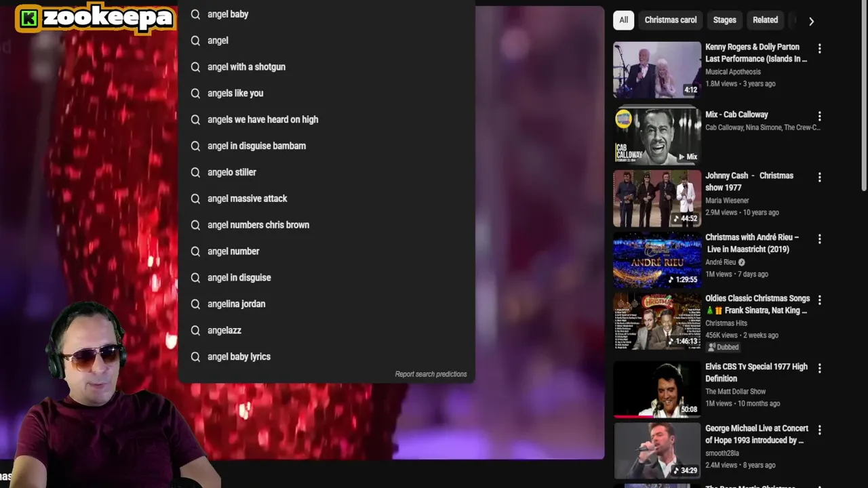Viewport: 868px width, 488px height.
Task: Choose 'angel baby' search suggestion
Action: click(x=326, y=14)
